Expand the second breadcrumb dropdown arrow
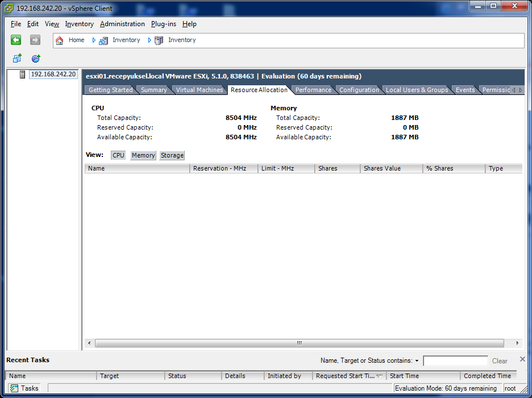This screenshot has width=532, height=398. (149, 40)
